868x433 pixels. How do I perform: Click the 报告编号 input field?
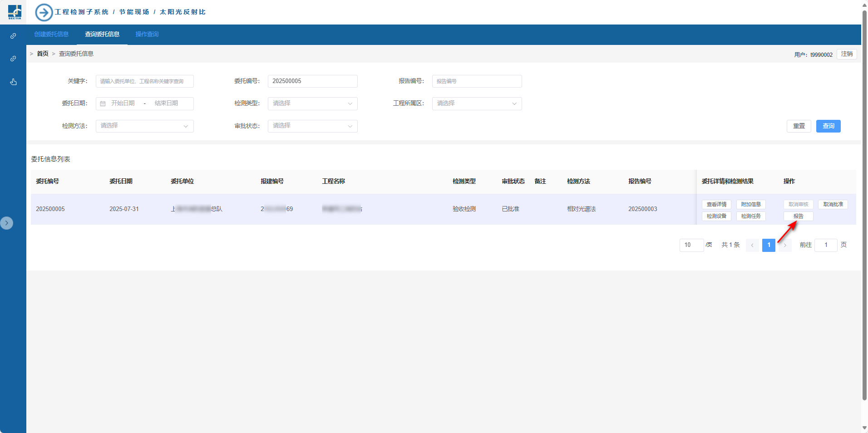point(477,81)
